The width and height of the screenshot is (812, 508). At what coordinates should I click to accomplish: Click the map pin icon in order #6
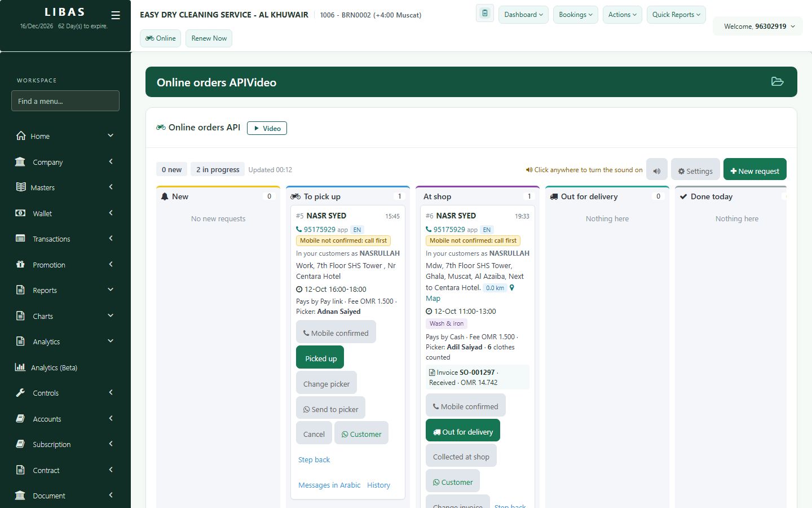click(512, 288)
